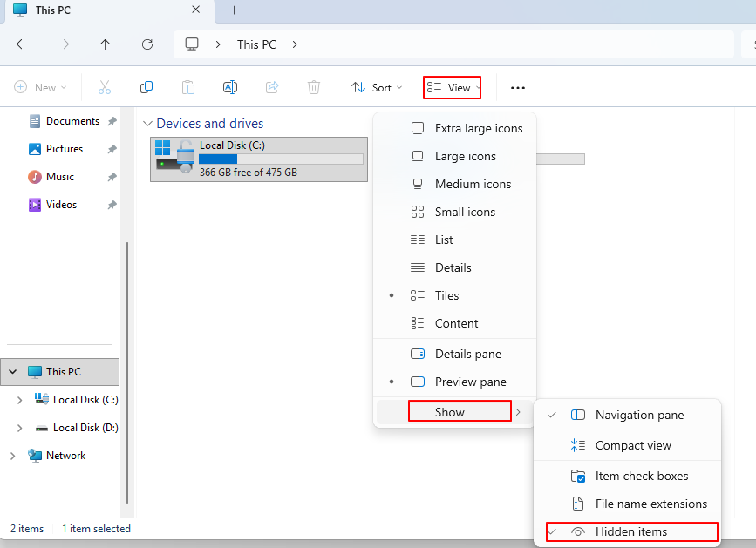756x548 pixels.
Task: Expand Local Disk (C:) in the sidebar
Action: [19, 399]
